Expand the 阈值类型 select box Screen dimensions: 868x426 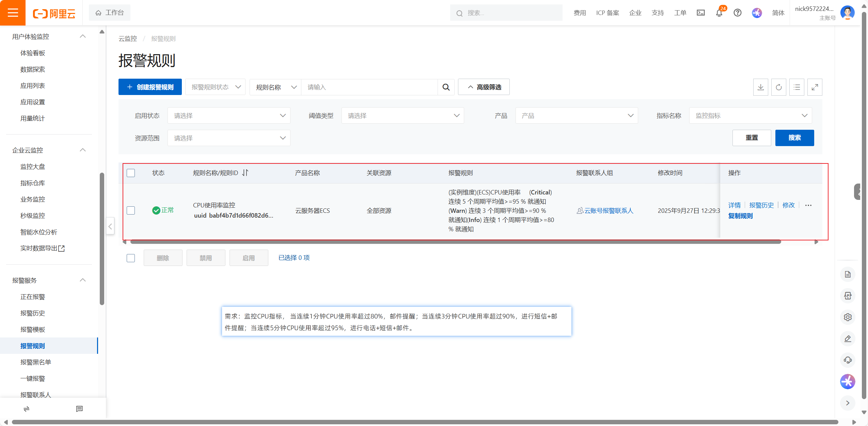403,116
